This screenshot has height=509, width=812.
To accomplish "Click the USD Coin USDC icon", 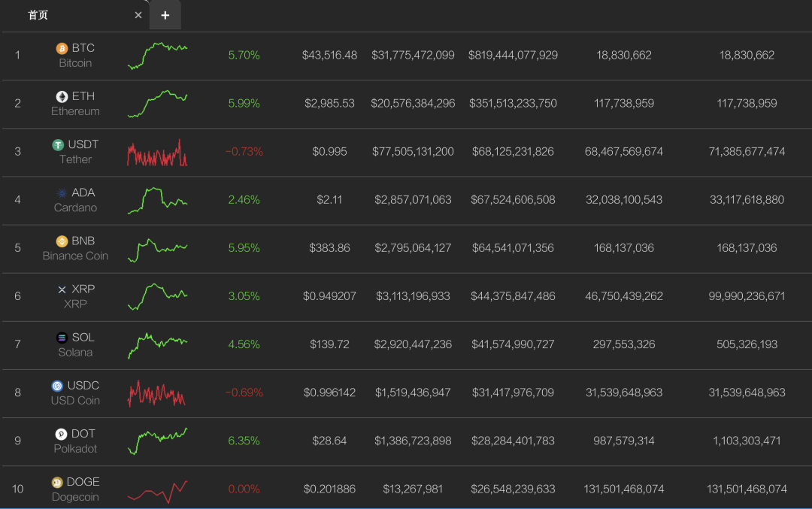I will 57,386.
